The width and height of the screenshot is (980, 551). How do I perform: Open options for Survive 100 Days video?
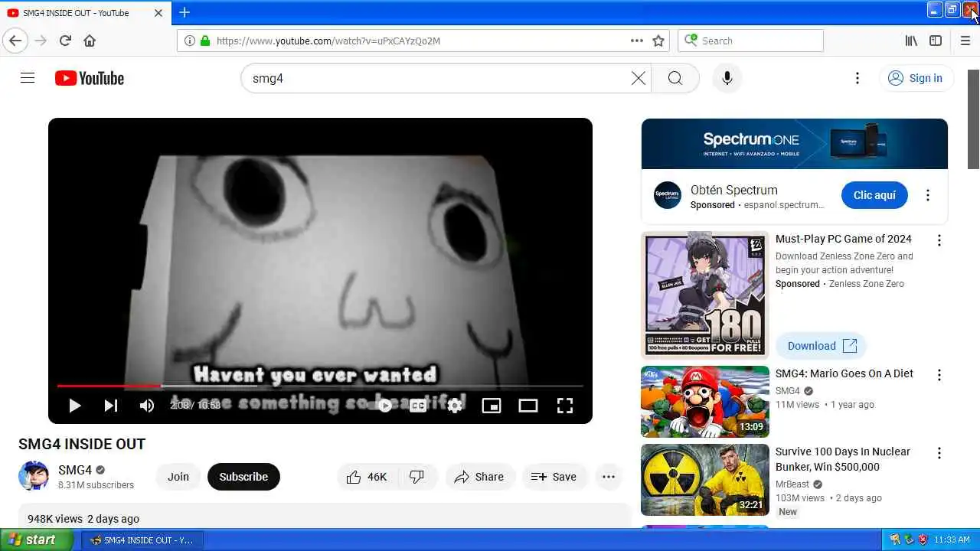tap(939, 453)
